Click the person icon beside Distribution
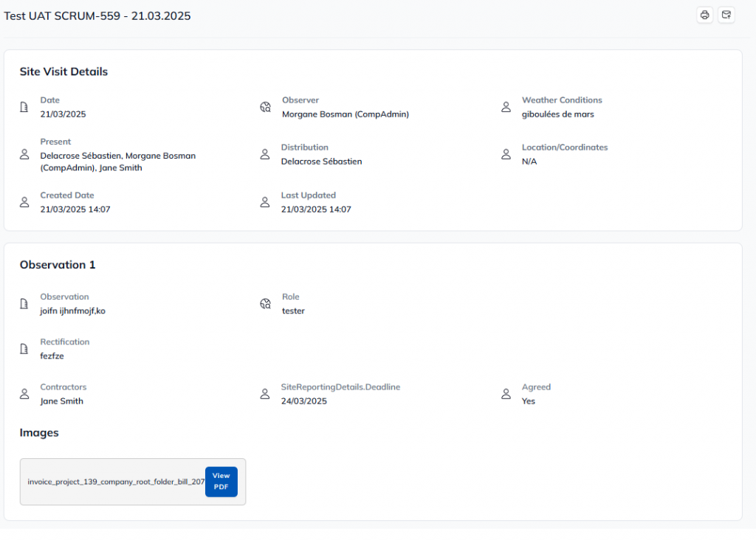The width and height of the screenshot is (756, 540). click(265, 155)
